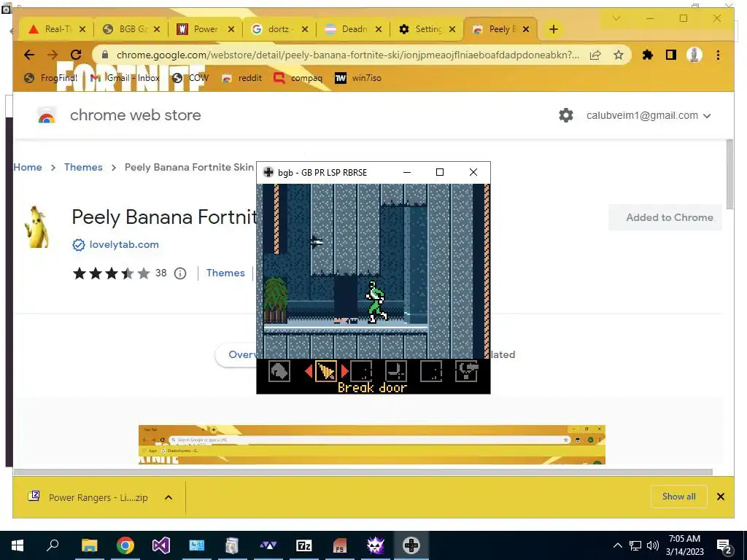This screenshot has height=560, width=747.
Task: Open the Chrome profile avatar
Action: pos(694,55)
